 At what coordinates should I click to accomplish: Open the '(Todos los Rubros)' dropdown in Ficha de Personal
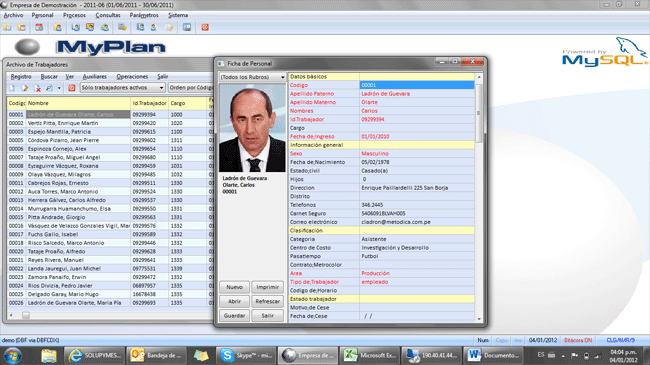252,77
